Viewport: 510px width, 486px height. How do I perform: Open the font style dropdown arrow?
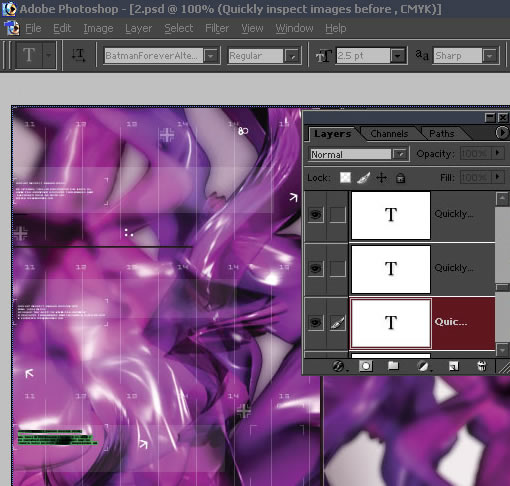point(292,56)
